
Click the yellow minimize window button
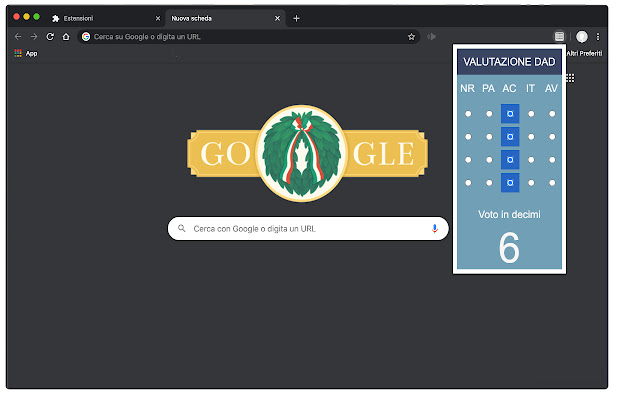tap(27, 17)
